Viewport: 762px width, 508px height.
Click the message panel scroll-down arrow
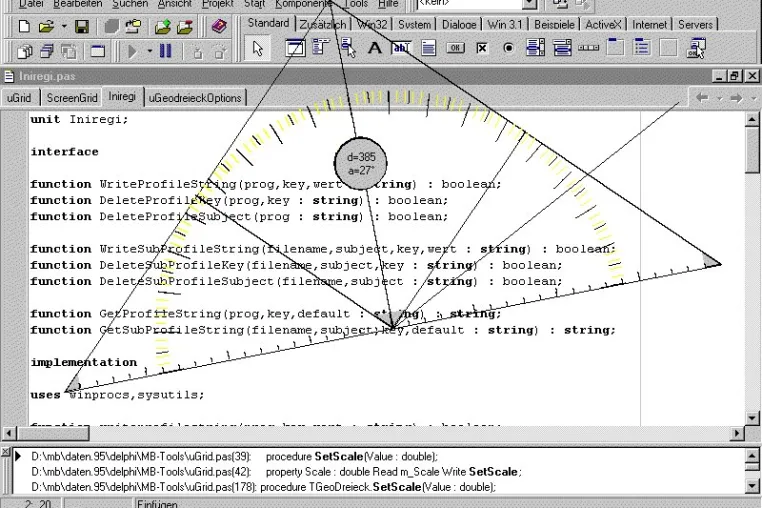coord(752,486)
